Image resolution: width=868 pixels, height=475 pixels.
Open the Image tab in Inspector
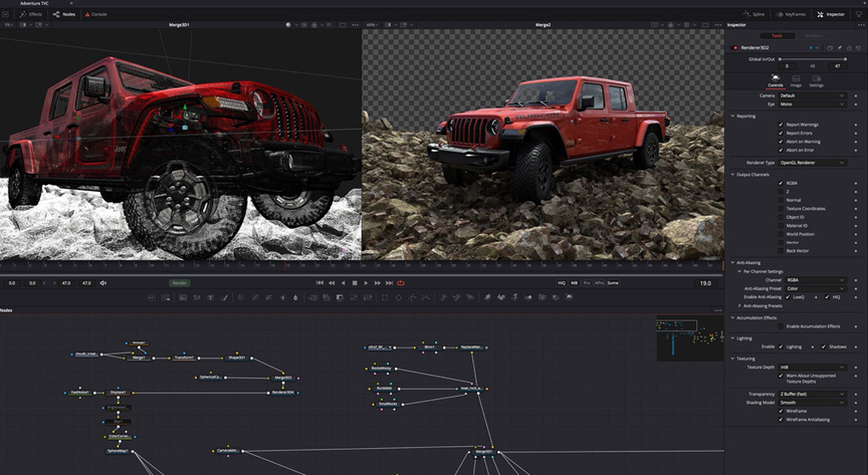tap(796, 81)
